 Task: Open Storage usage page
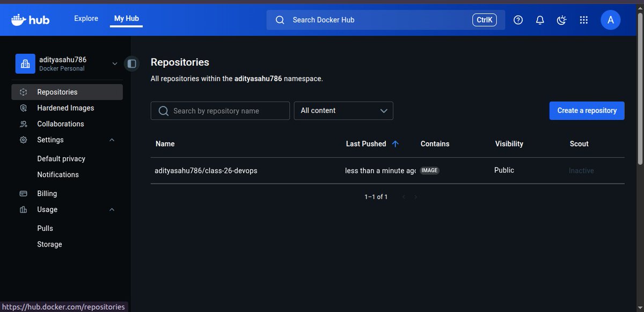[x=49, y=244]
